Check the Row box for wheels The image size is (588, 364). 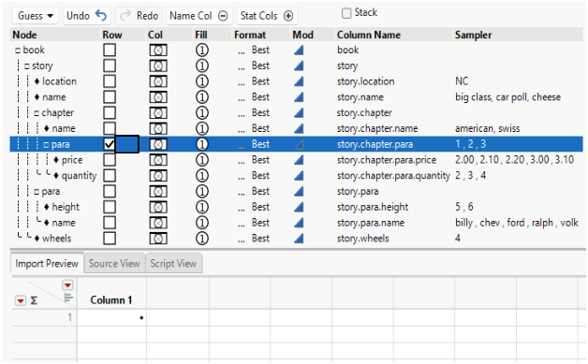pos(110,239)
